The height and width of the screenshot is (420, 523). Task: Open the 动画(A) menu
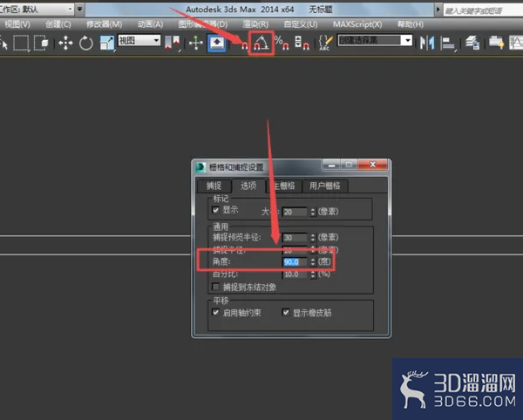tap(150, 24)
